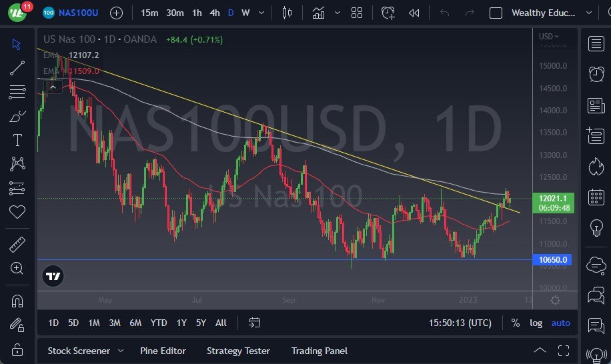The height and width of the screenshot is (364, 611).
Task: Set date range to 5D
Action: 73,323
